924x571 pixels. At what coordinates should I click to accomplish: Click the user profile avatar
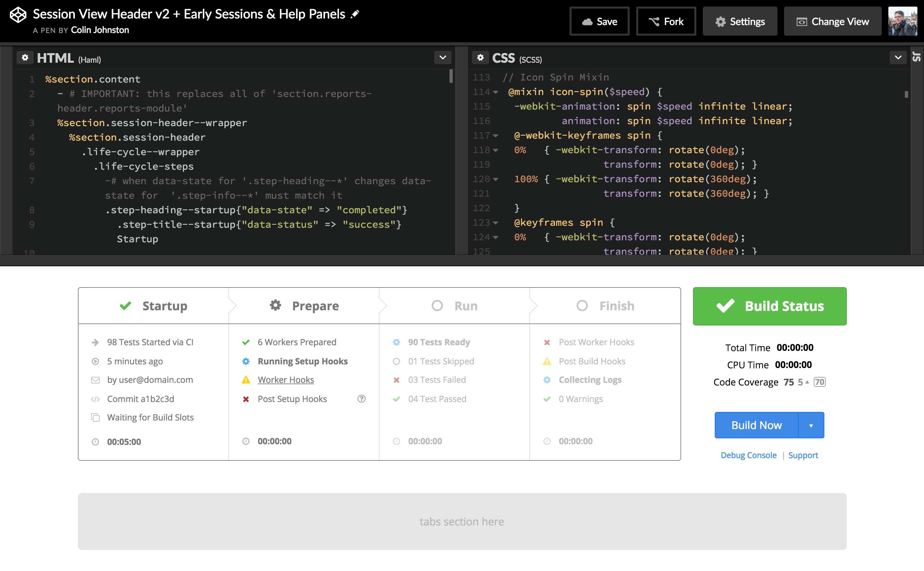(x=903, y=21)
